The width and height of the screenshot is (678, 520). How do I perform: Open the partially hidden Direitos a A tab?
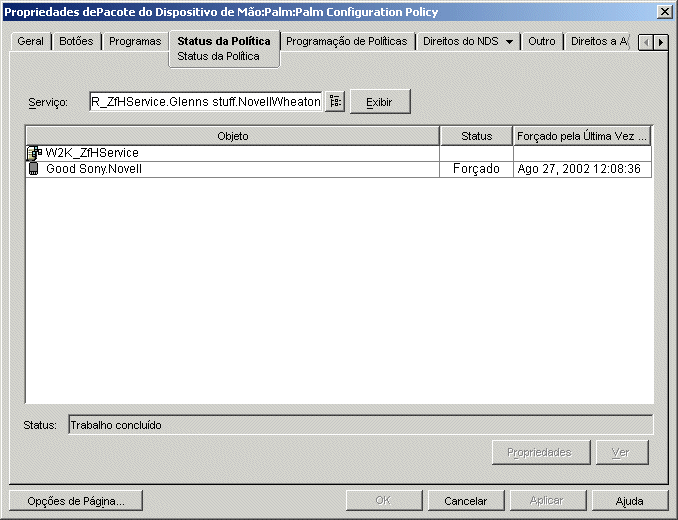[x=600, y=41]
